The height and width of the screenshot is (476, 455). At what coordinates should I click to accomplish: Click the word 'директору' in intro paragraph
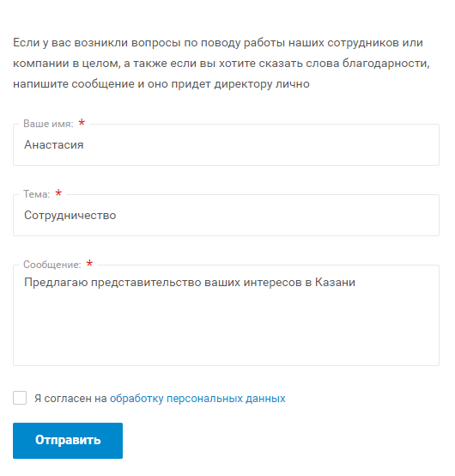point(243,84)
